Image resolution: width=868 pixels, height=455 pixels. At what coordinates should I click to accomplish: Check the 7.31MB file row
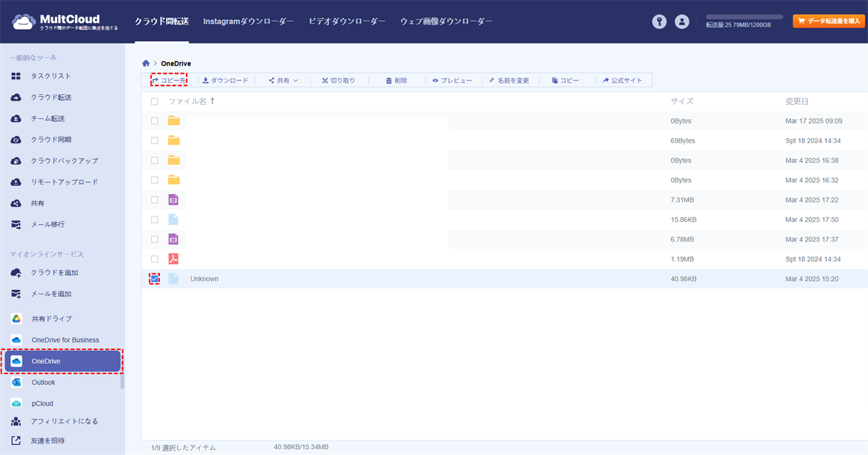[154, 200]
